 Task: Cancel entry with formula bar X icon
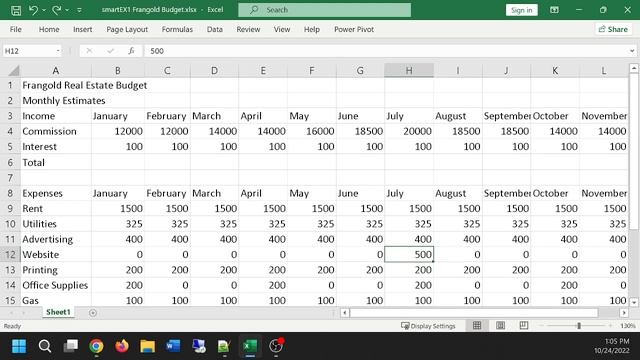(x=89, y=51)
